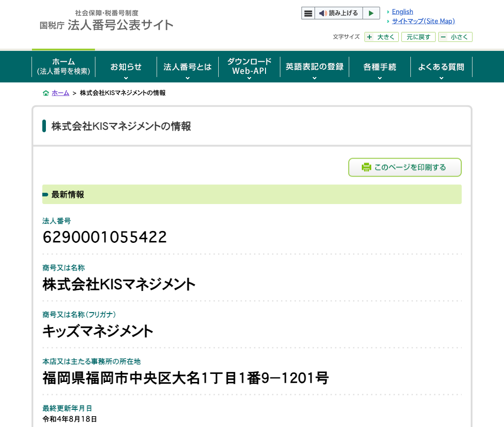Click the 最終更新年月日 label
The height and width of the screenshot is (427, 504).
tap(67, 408)
